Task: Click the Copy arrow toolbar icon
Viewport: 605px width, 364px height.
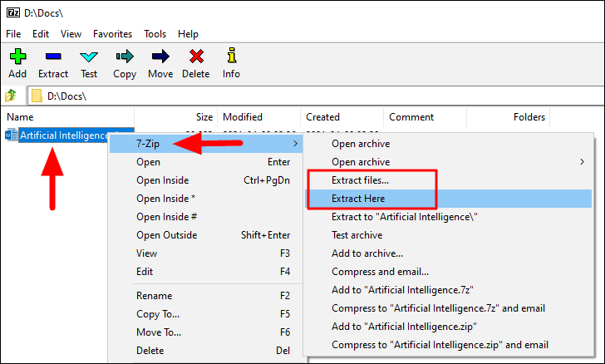Action: point(125,57)
